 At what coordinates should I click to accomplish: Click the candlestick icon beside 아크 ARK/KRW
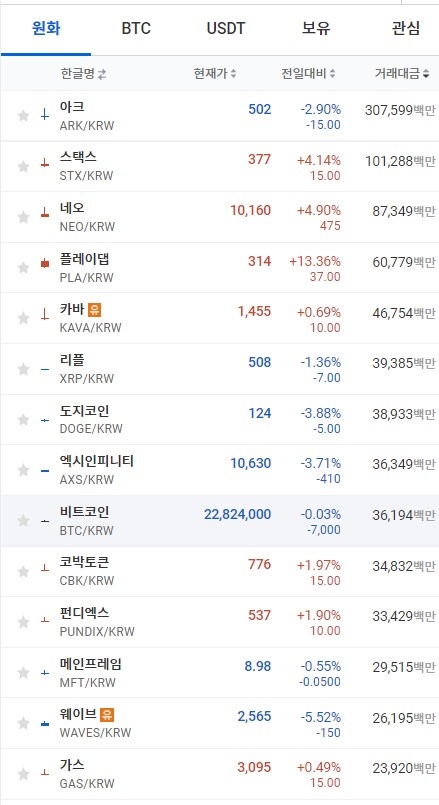point(45,114)
